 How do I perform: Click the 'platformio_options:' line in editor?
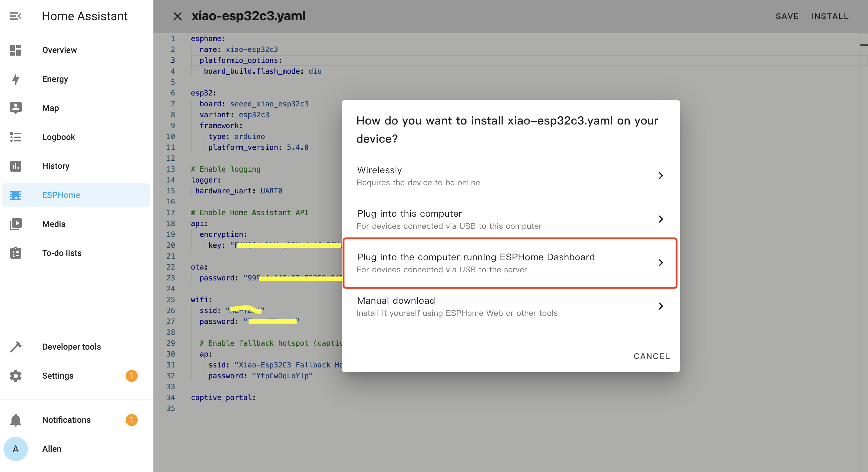tap(241, 60)
